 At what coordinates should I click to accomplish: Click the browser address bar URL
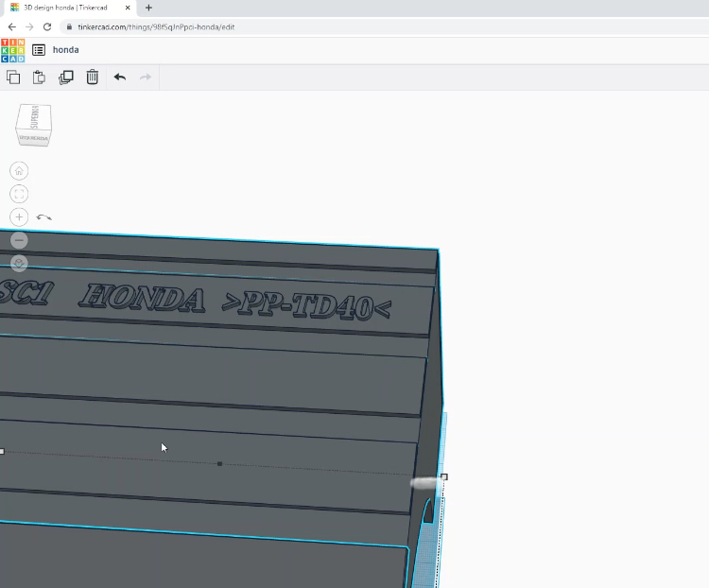coord(156,27)
